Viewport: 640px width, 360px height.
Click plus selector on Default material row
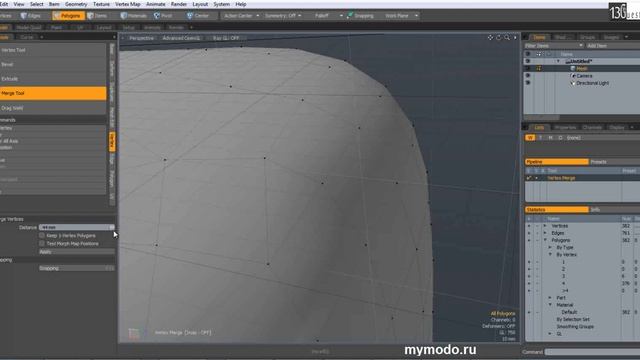(529, 312)
